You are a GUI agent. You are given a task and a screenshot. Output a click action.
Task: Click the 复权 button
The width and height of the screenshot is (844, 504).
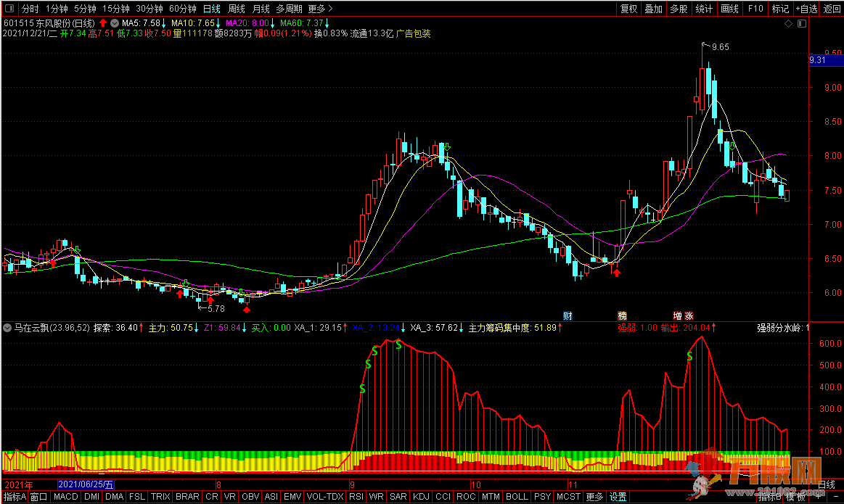(628, 9)
